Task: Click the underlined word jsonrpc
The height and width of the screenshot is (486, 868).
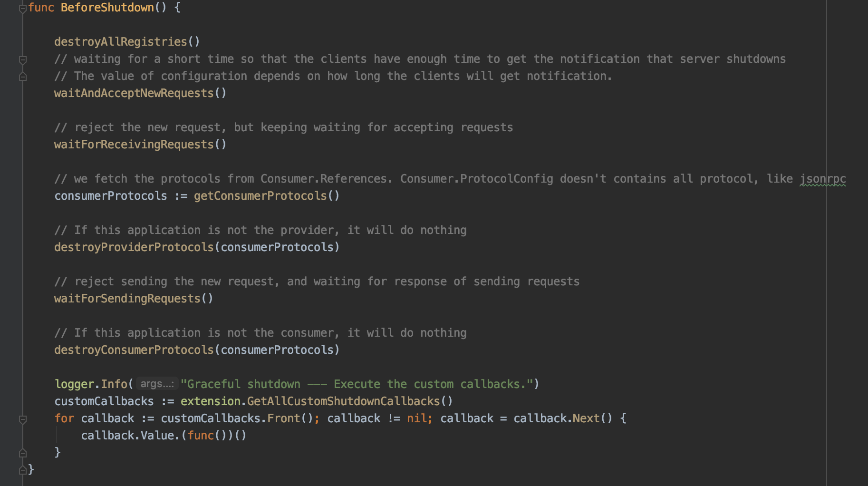Action: [x=823, y=179]
